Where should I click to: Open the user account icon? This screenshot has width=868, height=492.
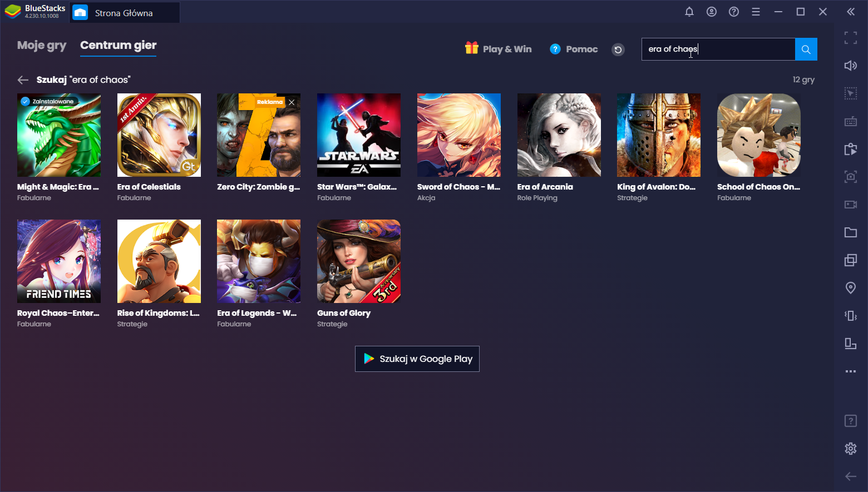click(x=712, y=12)
